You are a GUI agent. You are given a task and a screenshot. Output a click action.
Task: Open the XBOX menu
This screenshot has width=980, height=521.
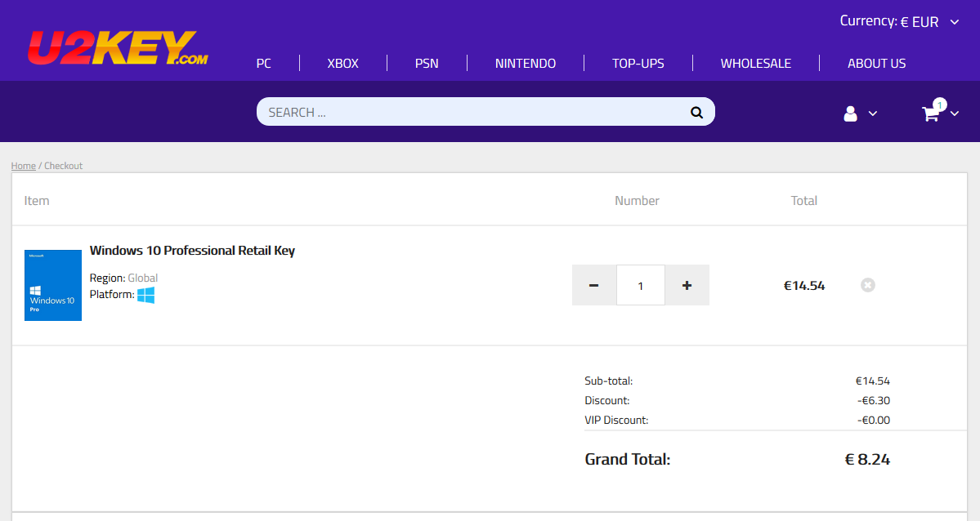[x=343, y=63]
